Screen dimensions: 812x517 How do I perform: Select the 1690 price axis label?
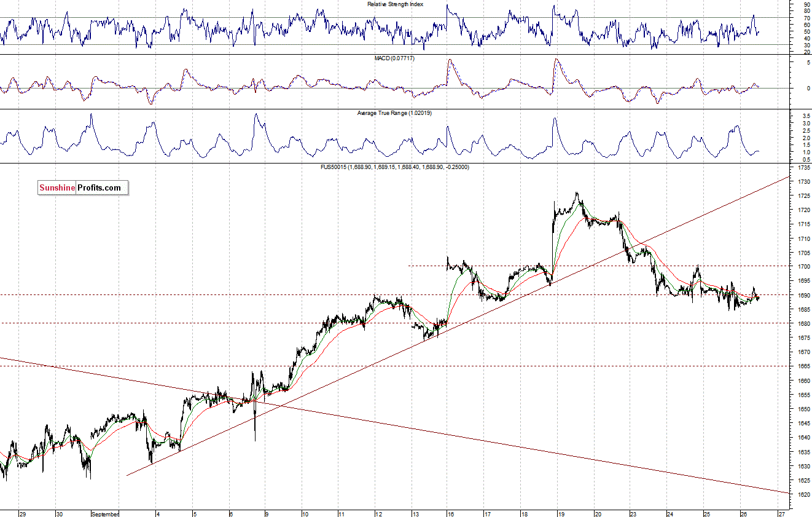coord(804,296)
